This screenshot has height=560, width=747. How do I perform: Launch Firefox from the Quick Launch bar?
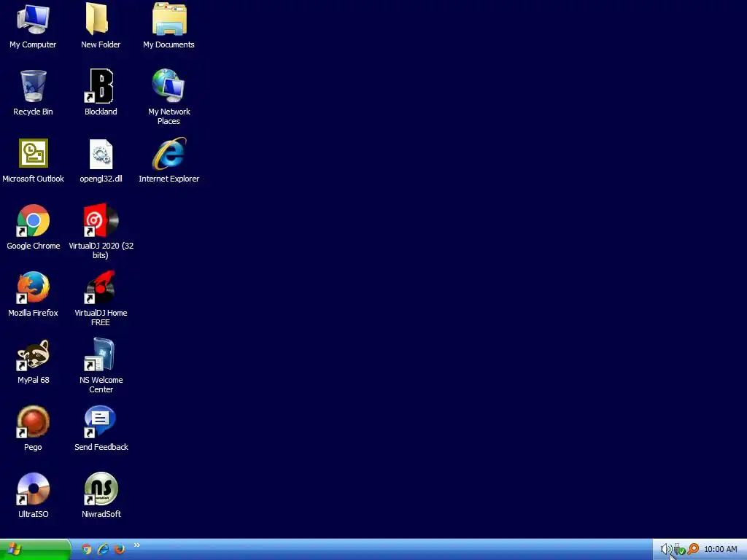pyautogui.click(x=120, y=549)
